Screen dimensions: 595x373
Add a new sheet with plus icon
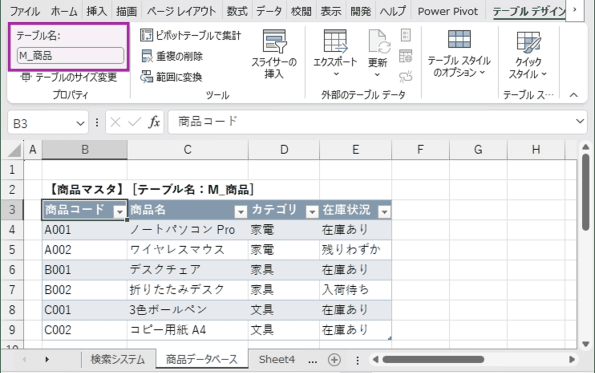pyautogui.click(x=334, y=359)
